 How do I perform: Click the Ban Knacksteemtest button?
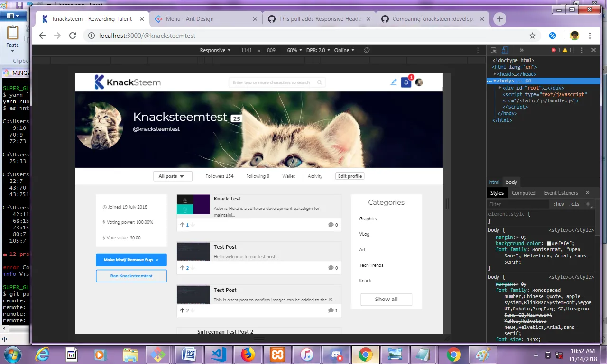coord(131,276)
